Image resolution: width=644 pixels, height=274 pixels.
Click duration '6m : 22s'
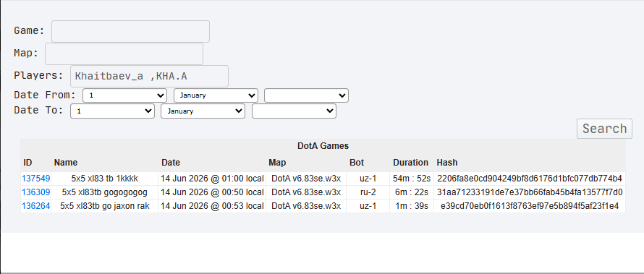tap(412, 192)
